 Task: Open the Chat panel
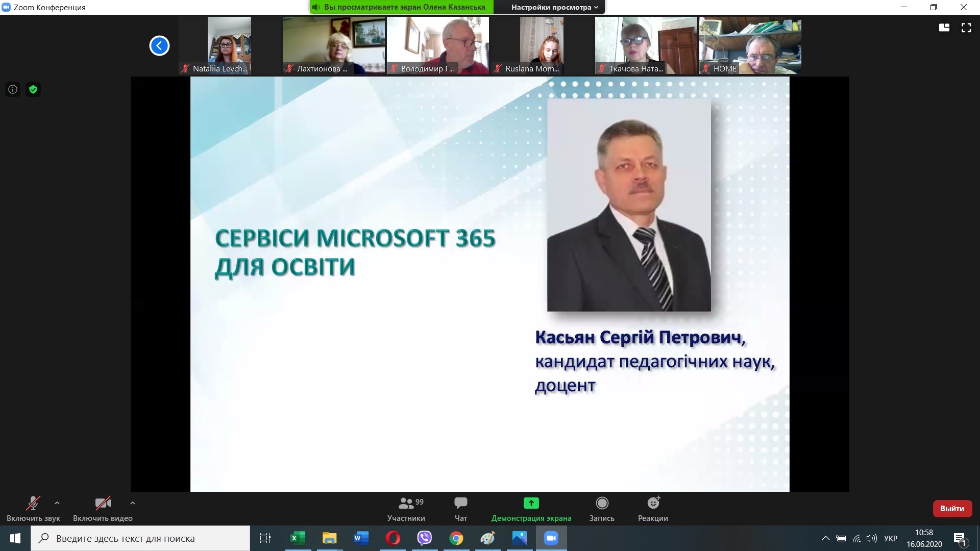coord(460,504)
